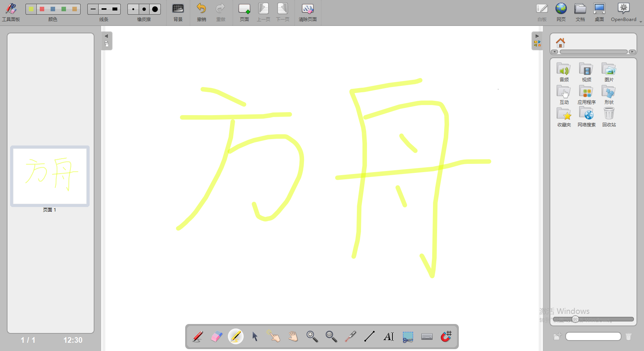The width and height of the screenshot is (644, 351).
Task: Open the 图片 pictures library
Action: tap(609, 72)
